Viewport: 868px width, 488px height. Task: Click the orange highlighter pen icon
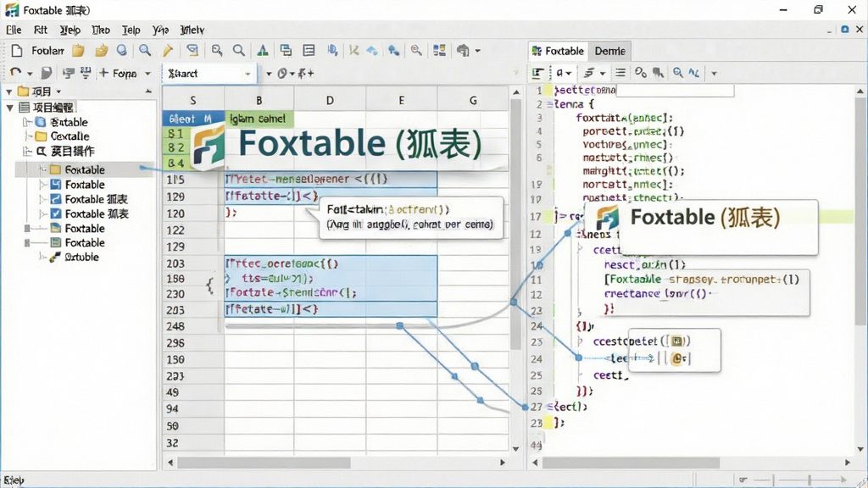click(168, 51)
